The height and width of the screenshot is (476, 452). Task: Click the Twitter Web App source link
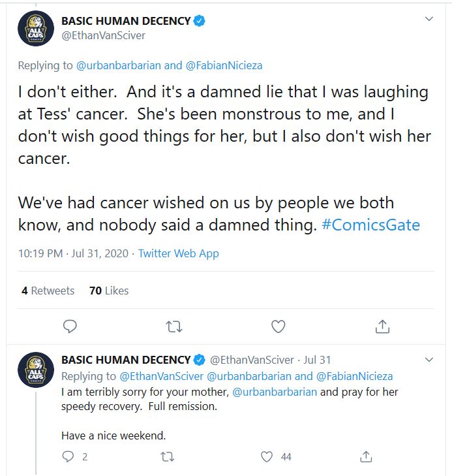click(178, 253)
